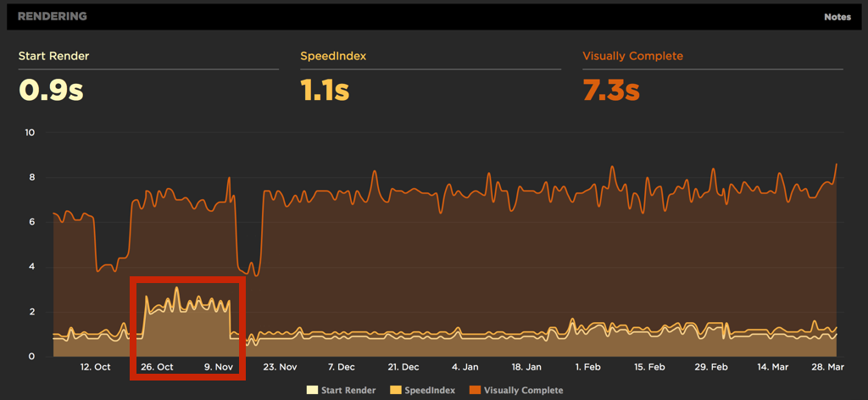Click the RENDERING panel title
Screen dimensions: 868x400
[x=52, y=16]
